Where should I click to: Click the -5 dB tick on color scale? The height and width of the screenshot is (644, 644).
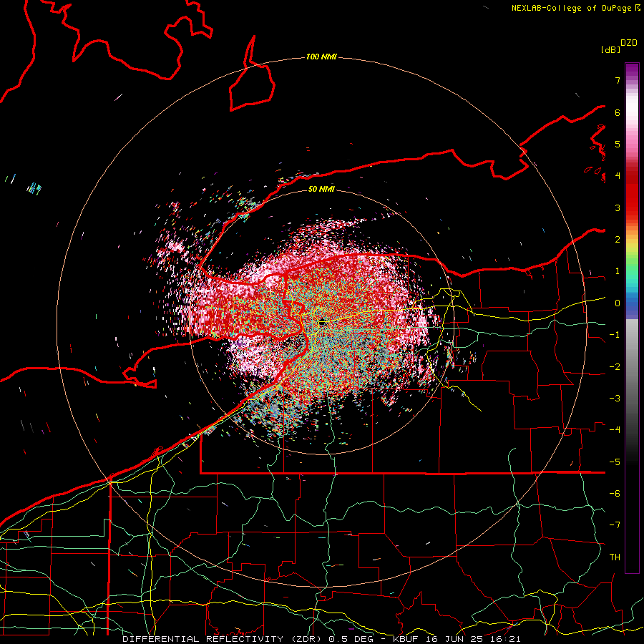tap(615, 462)
